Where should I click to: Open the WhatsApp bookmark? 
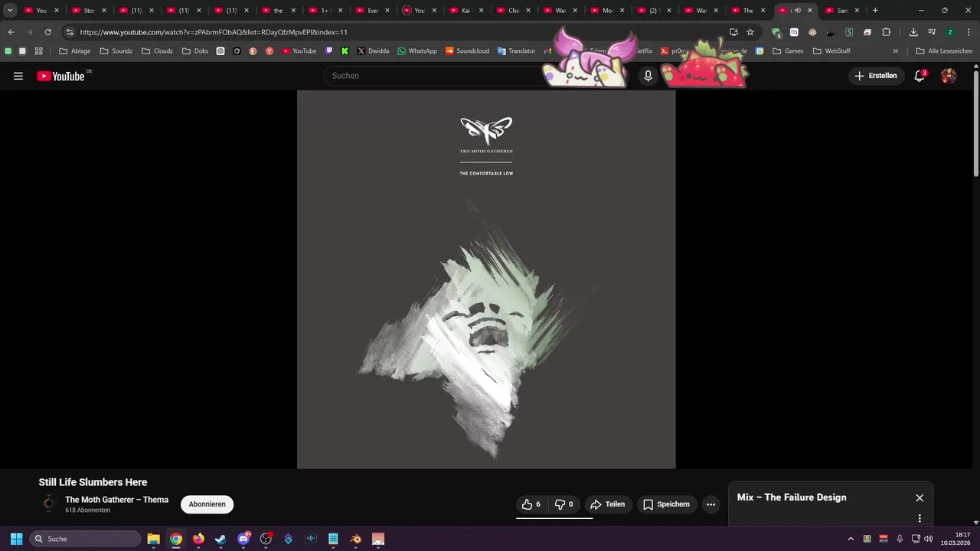pos(417,51)
